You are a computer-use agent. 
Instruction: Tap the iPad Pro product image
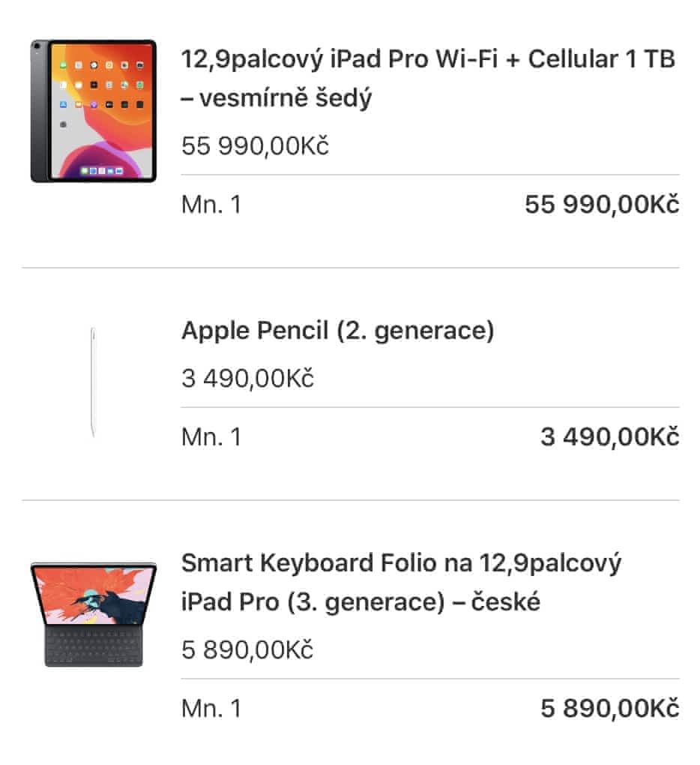coord(94,111)
